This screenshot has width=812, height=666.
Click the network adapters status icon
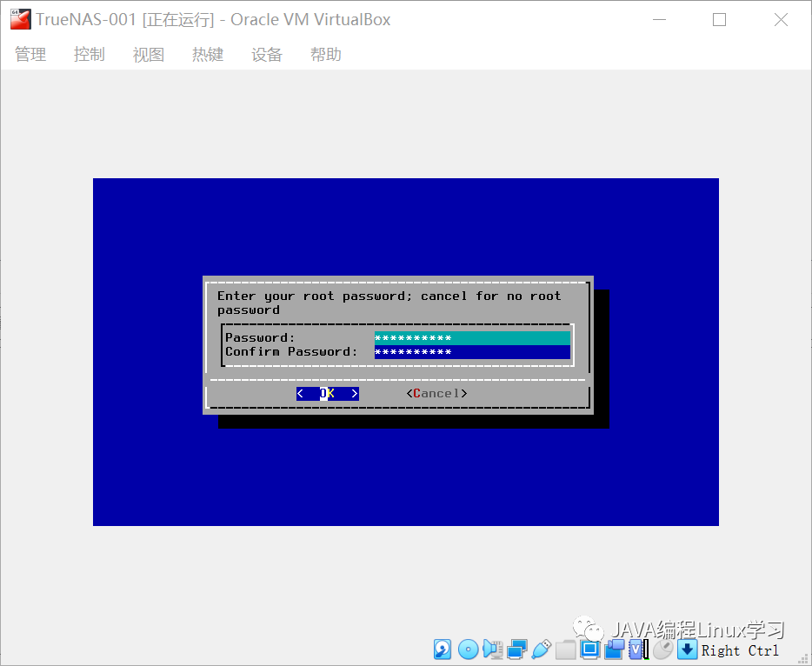point(516,649)
